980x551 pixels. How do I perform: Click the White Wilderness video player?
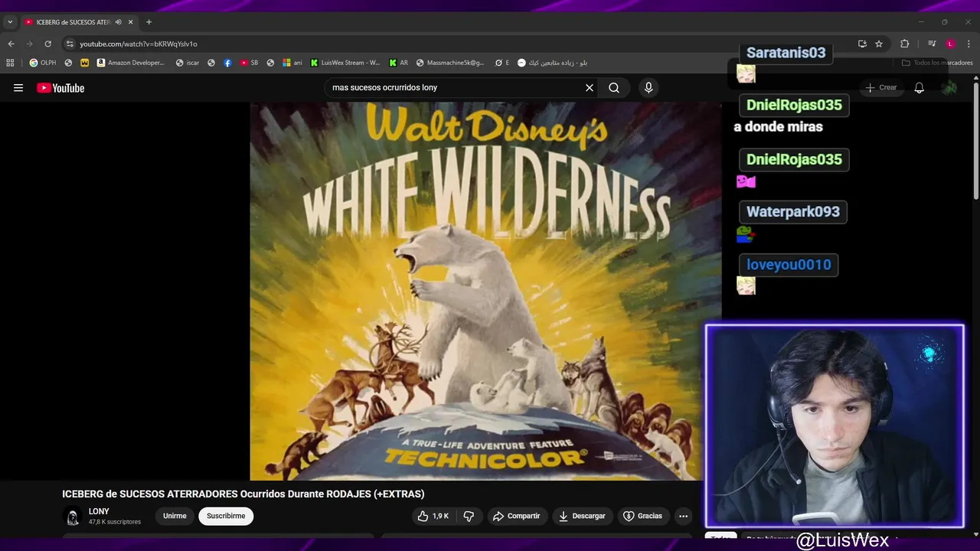tap(485, 291)
